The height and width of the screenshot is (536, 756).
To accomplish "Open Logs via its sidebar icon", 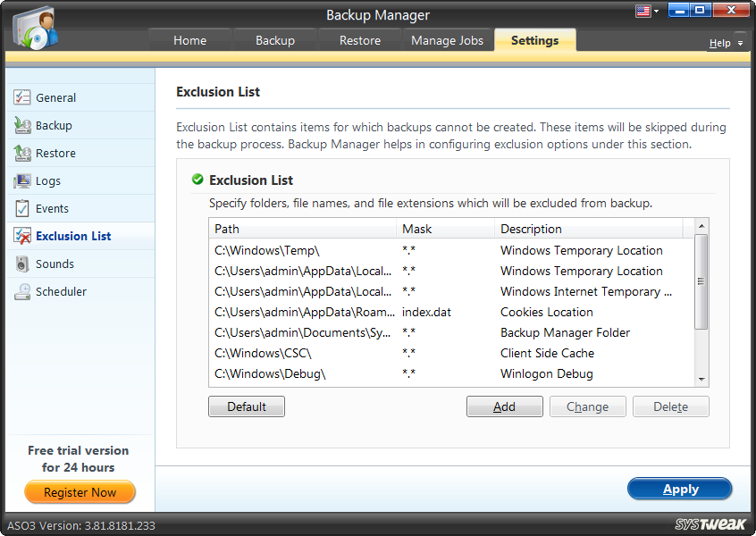I will pos(21,180).
